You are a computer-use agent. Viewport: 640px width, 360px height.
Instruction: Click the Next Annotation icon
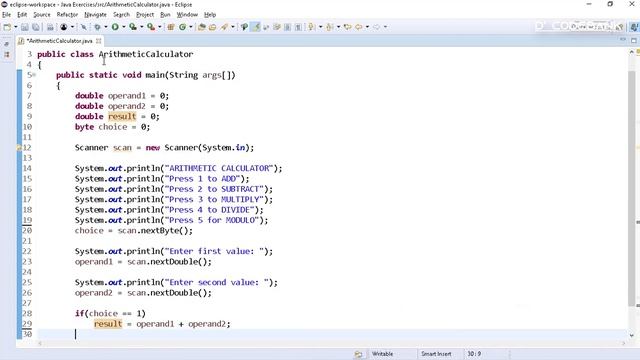(311, 27)
